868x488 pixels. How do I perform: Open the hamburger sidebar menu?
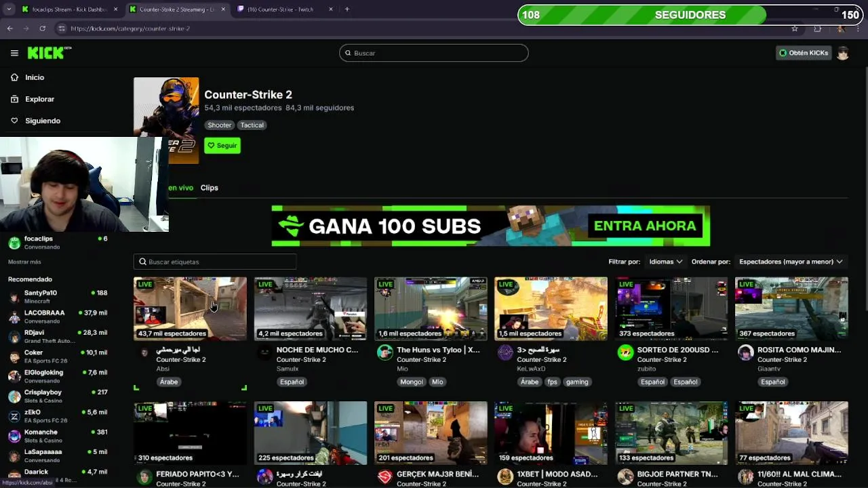(x=14, y=53)
